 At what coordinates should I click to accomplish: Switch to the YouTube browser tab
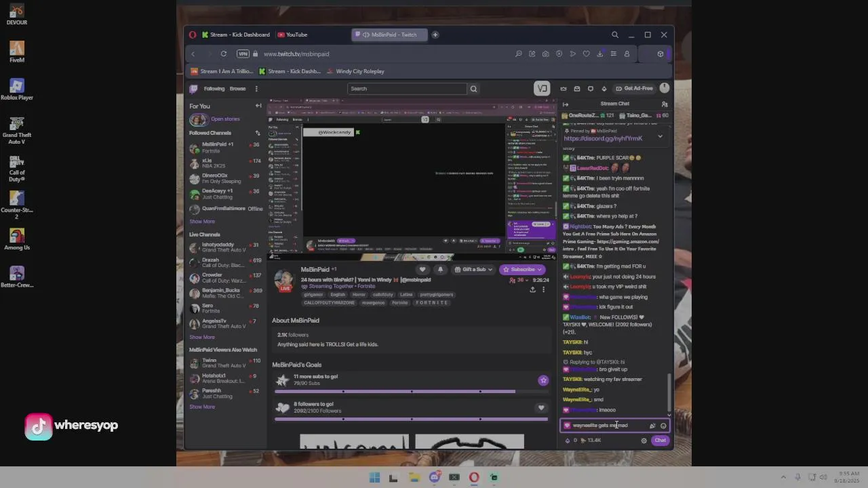click(x=292, y=35)
